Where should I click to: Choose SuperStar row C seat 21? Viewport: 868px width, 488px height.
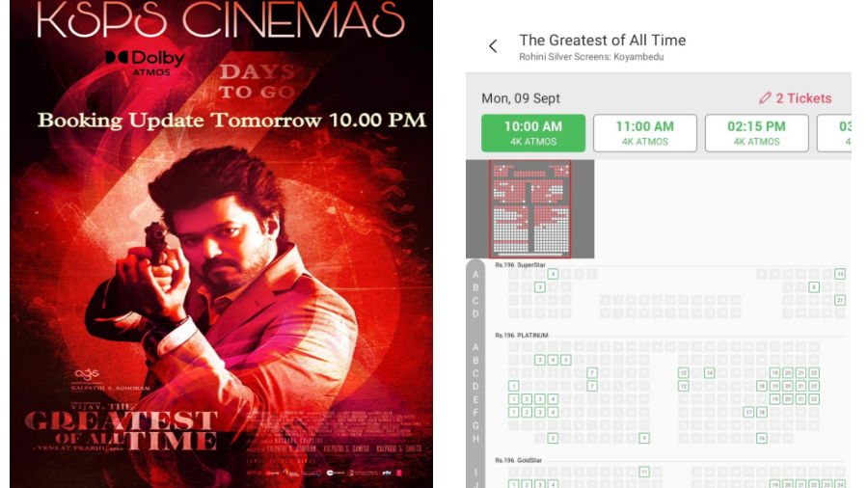[840, 301]
